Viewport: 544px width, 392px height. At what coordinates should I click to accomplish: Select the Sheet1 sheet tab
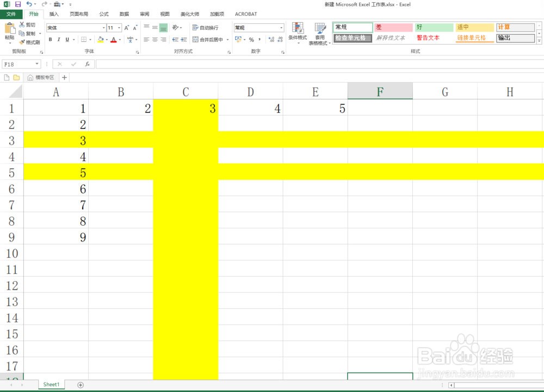51,384
